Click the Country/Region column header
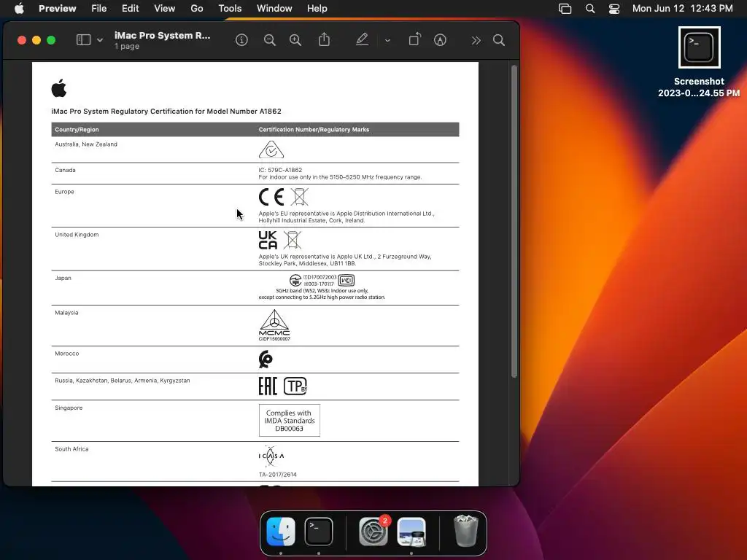Viewport: 747px width, 560px height. [77, 130]
